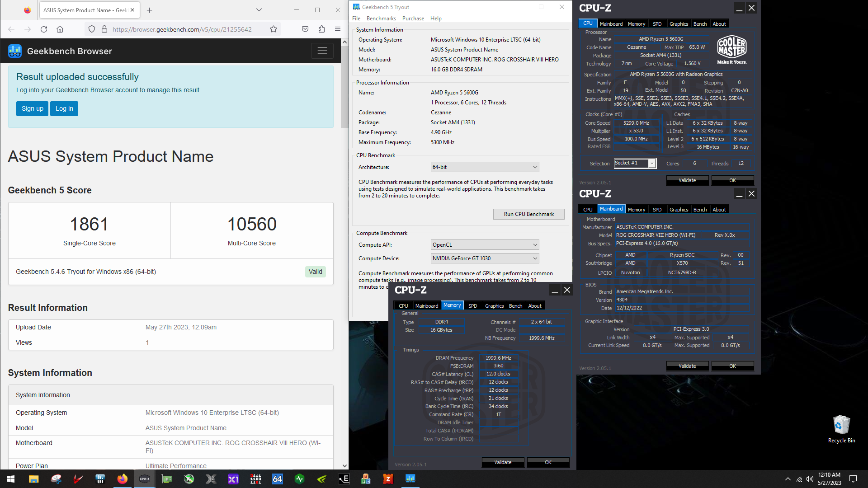
Task: Open Geekbench 5 Benchmarks menu
Action: click(381, 19)
